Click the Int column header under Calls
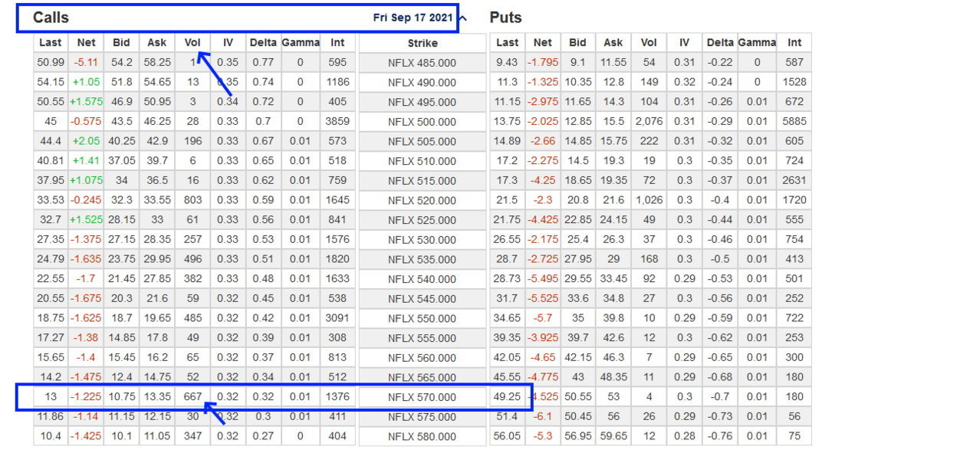Viewport: 980px width, 463px height. pos(337,43)
